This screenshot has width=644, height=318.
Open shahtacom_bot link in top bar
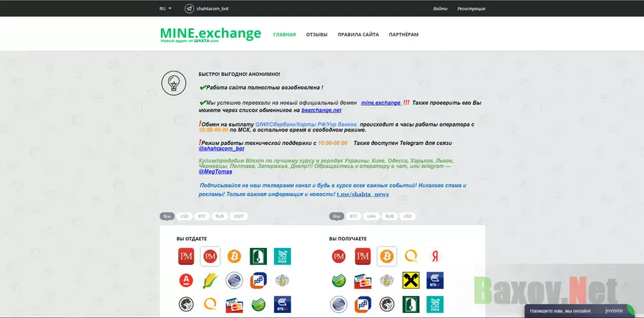point(213,8)
